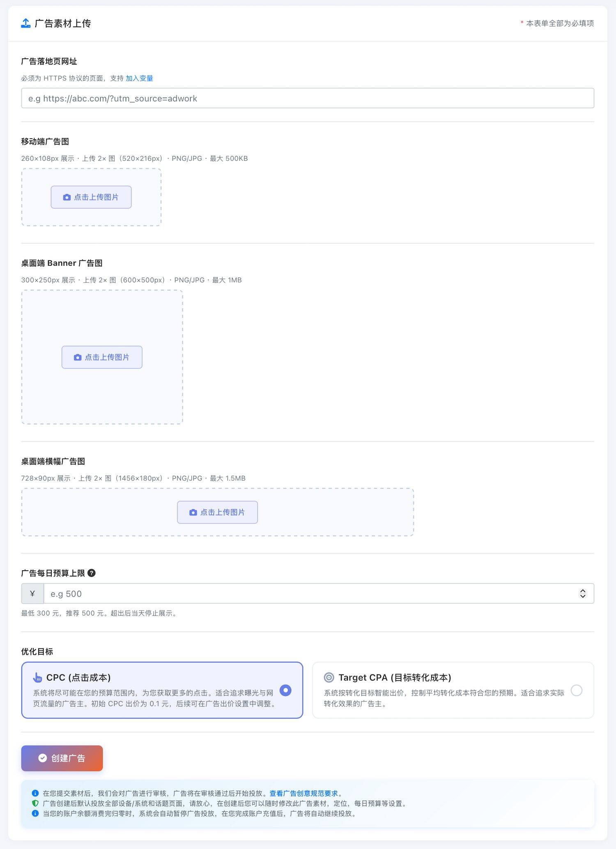Click the info icon beside 当您的账户余额 note
Viewport: 616px width, 849px height.
pyautogui.click(x=35, y=813)
